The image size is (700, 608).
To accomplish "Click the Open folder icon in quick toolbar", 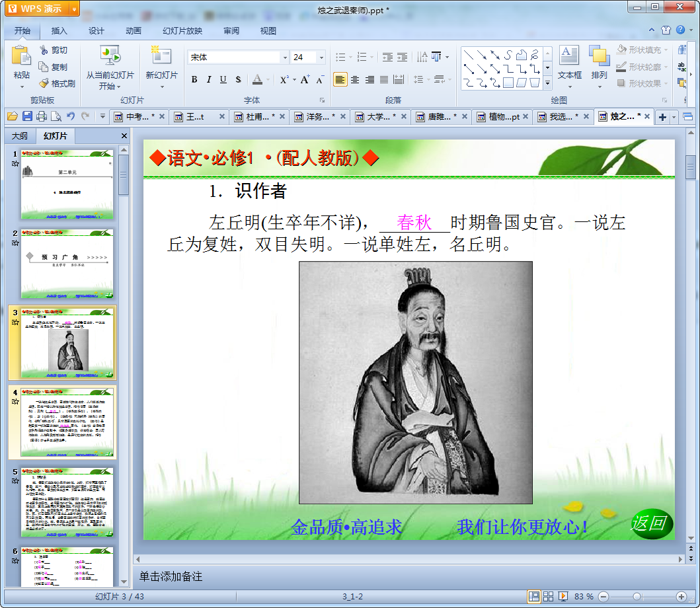I will (13, 116).
